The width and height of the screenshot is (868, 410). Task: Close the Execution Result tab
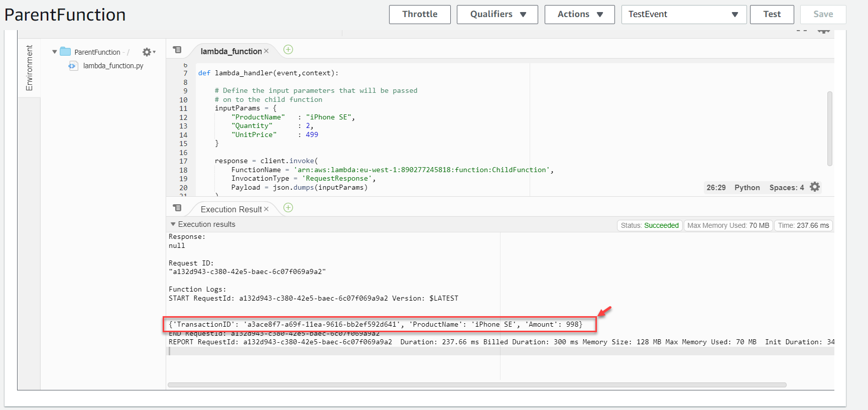click(267, 209)
